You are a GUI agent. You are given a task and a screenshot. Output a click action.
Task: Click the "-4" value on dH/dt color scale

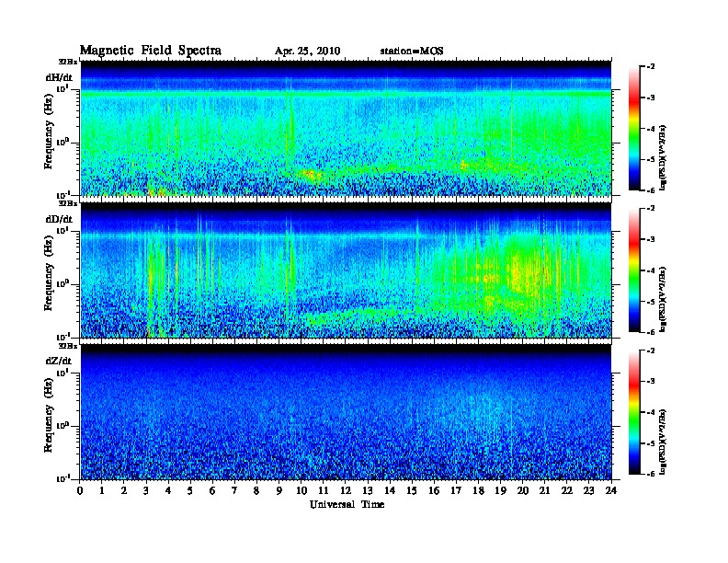[x=651, y=129]
